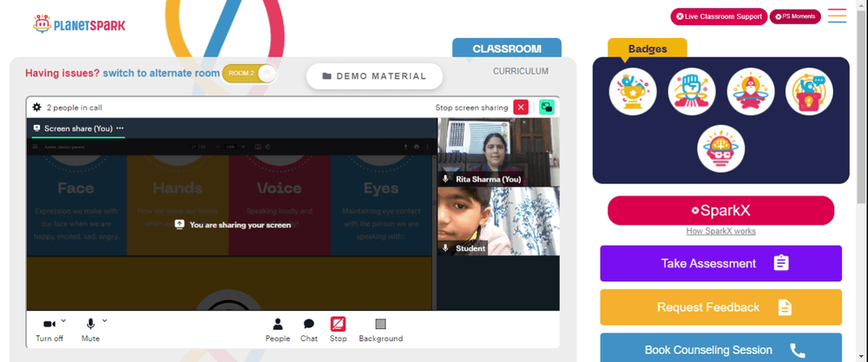Click Request Feedback button
Image resolution: width=868 pixels, height=362 pixels.
click(720, 307)
